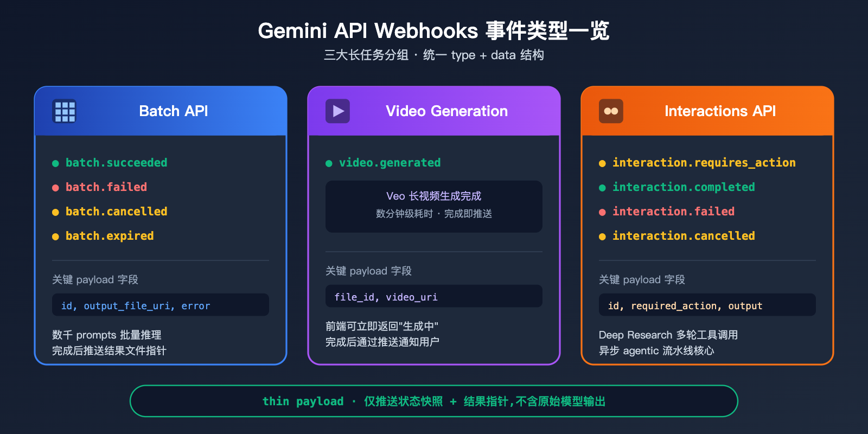Click the green dot beside video.generated

tap(329, 163)
